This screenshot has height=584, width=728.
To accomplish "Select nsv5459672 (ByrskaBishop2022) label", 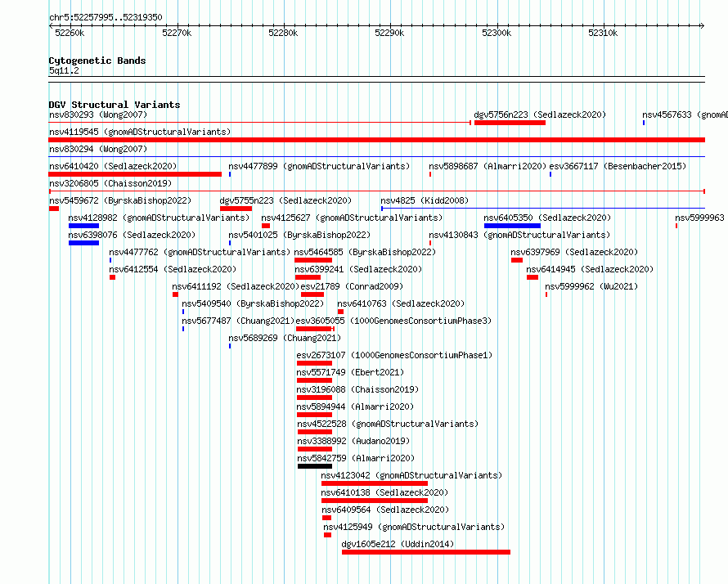I will point(120,200).
